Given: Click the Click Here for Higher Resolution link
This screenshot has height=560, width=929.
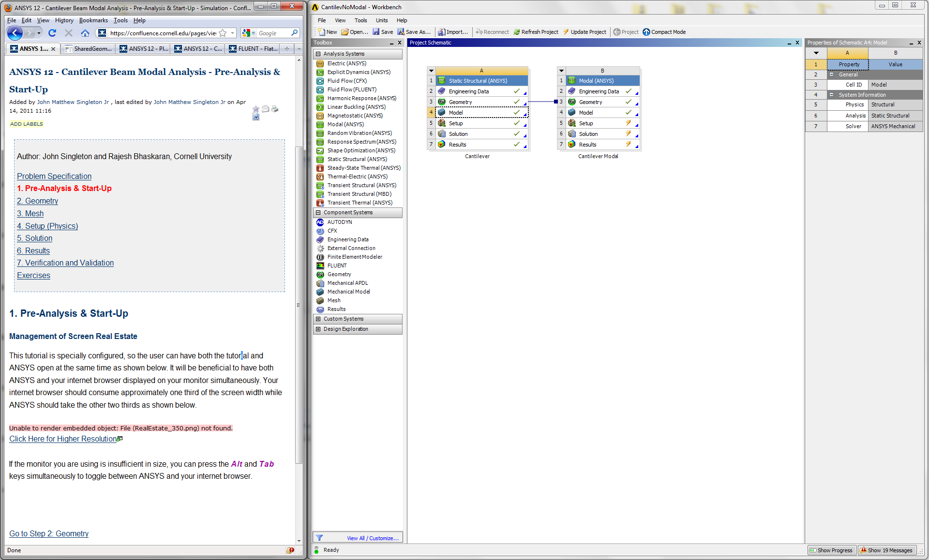Looking at the screenshot, I should 63,439.
